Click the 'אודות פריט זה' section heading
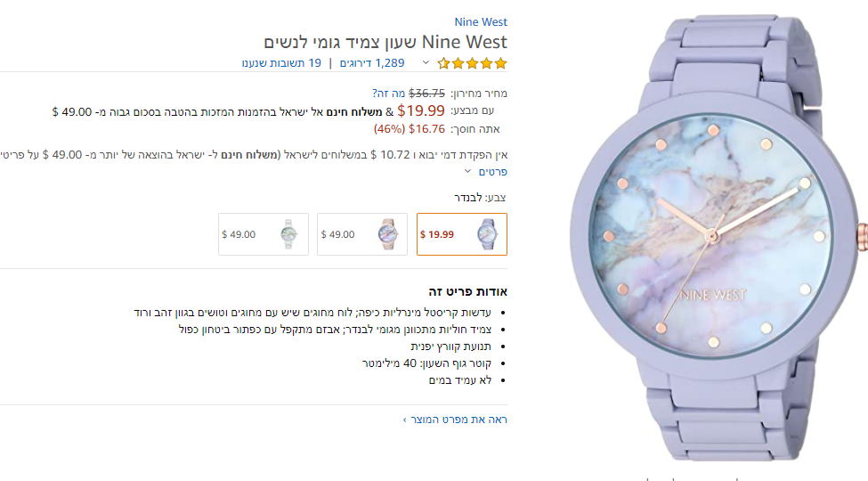Image resolution: width=868 pixels, height=481 pixels. point(467,291)
